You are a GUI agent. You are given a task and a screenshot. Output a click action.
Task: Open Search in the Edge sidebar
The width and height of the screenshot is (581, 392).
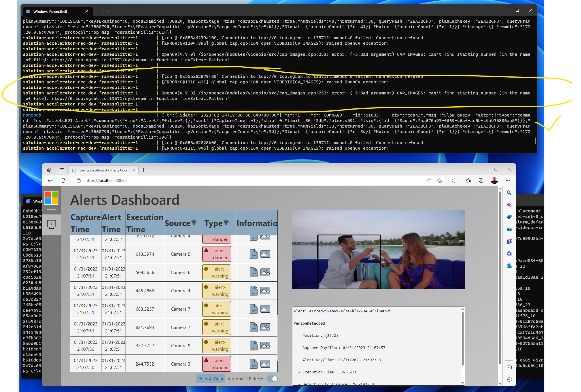(x=509, y=193)
